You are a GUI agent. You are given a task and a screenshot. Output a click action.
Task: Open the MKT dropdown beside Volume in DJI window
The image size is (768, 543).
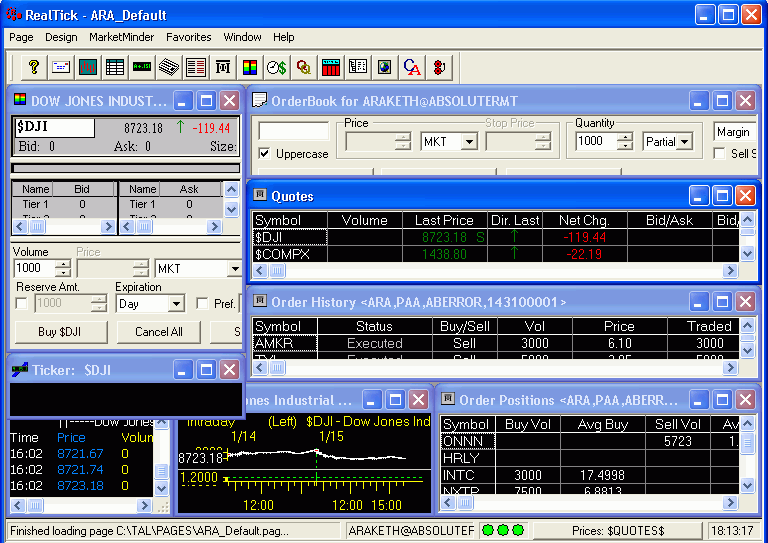pyautogui.click(x=235, y=269)
